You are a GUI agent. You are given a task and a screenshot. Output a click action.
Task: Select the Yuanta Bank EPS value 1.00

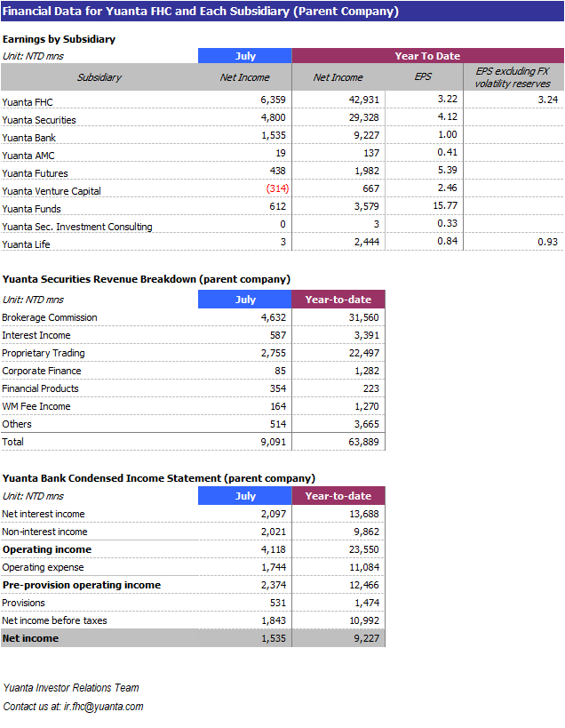pyautogui.click(x=447, y=134)
